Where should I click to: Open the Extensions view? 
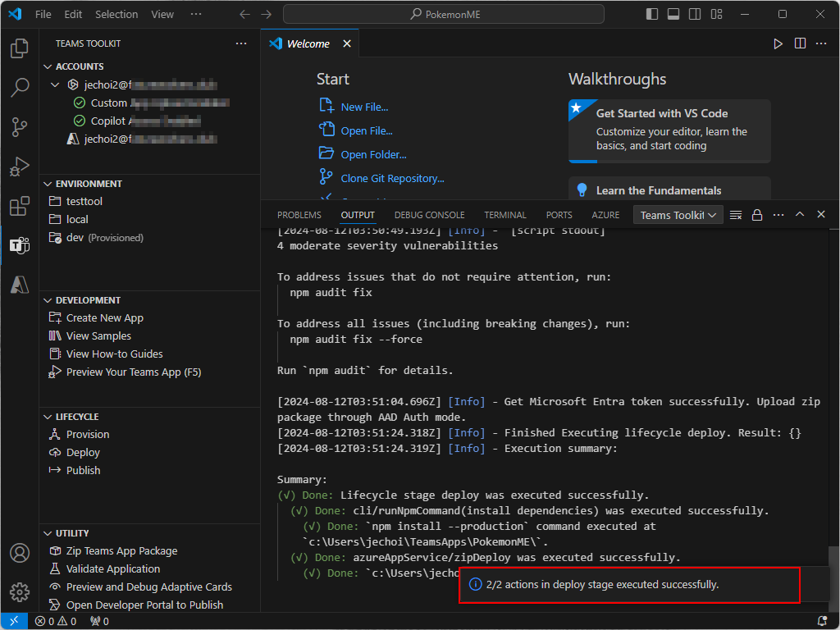(20, 206)
